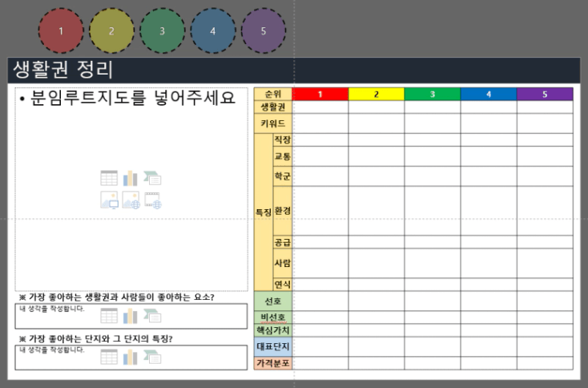Click the 생활권 정리 slide title

pos(64,70)
